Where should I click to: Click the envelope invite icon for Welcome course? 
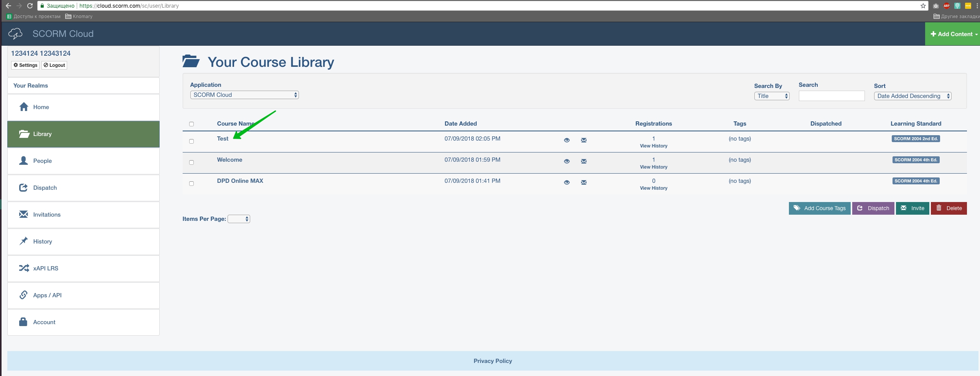tap(584, 161)
